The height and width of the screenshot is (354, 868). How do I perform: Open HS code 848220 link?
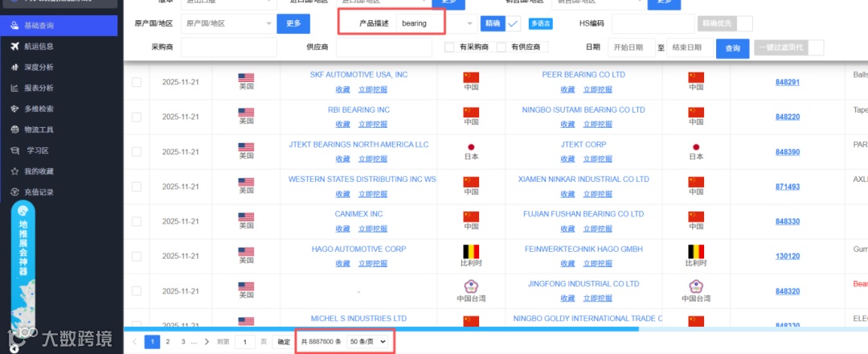coord(787,117)
